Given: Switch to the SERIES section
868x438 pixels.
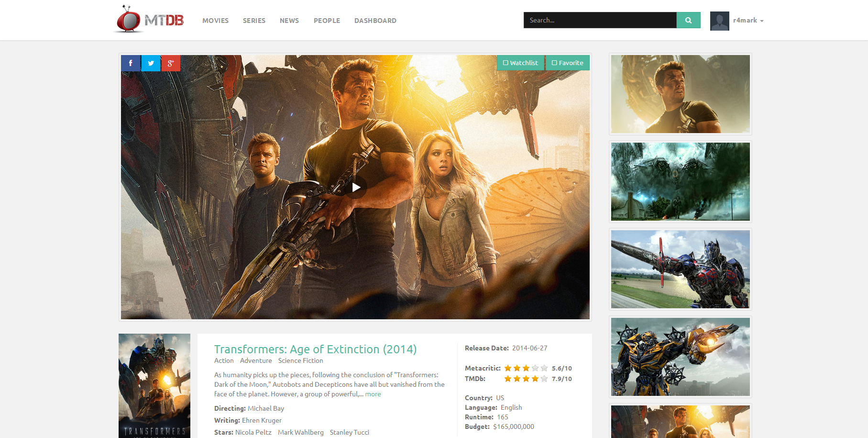Looking at the screenshot, I should (254, 21).
